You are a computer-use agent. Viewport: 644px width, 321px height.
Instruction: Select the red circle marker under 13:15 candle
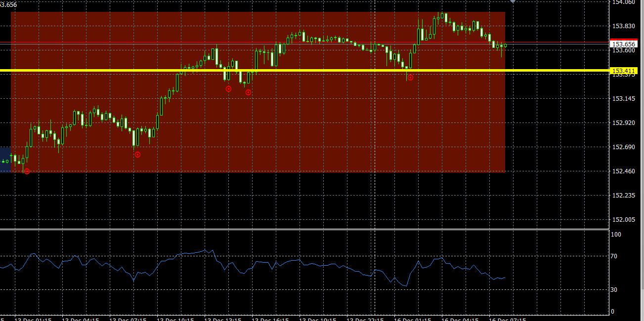tap(228, 89)
